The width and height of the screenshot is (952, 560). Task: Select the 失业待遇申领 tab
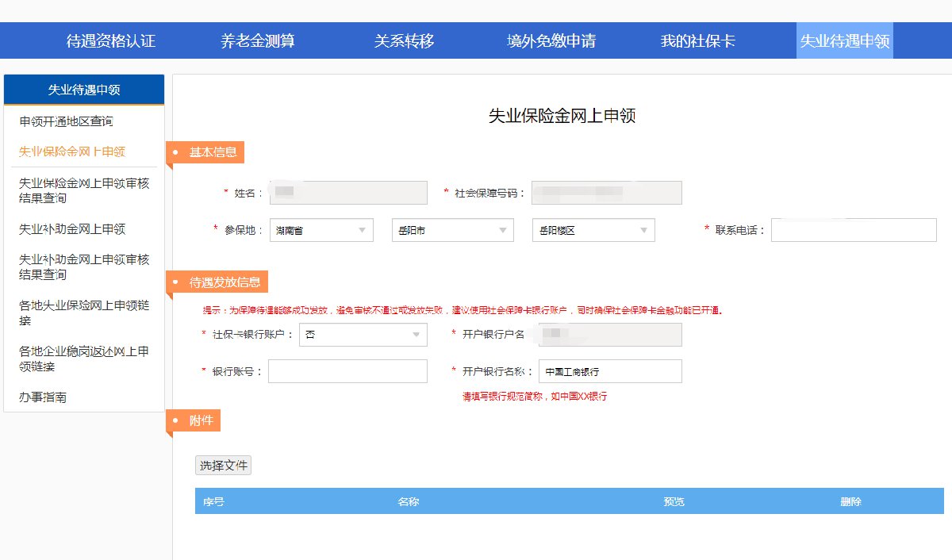[844, 40]
